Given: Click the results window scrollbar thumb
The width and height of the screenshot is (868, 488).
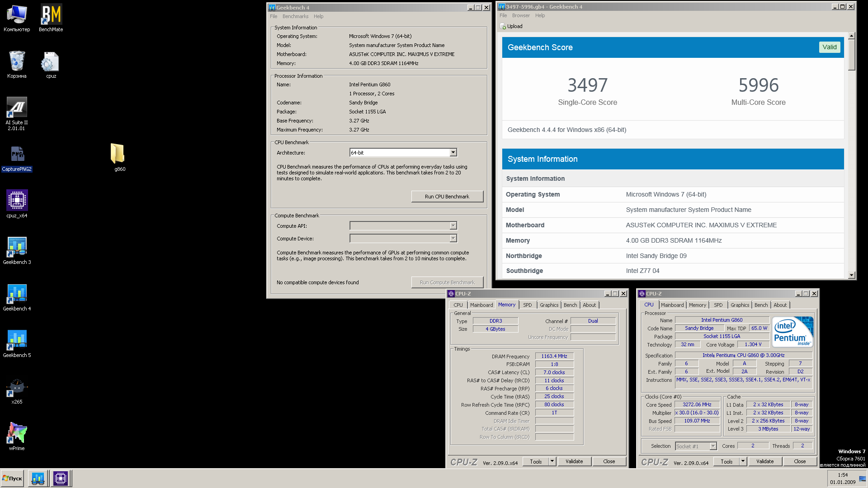Looking at the screenshot, I should 852,55.
